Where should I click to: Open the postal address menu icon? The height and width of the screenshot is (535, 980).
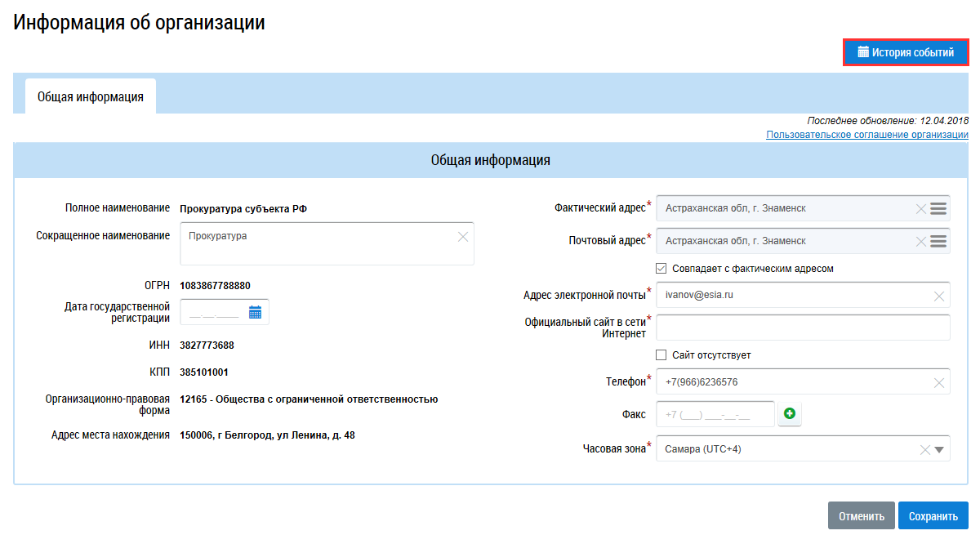938,242
